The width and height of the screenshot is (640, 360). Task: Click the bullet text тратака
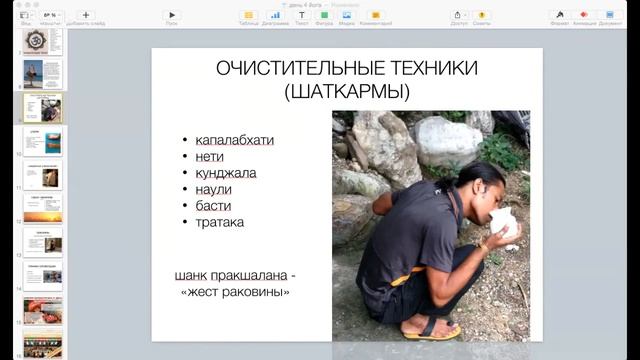(x=220, y=222)
